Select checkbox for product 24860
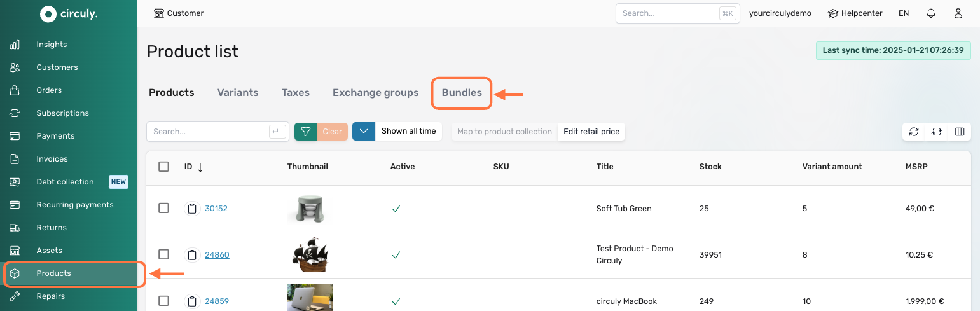 [x=163, y=254]
